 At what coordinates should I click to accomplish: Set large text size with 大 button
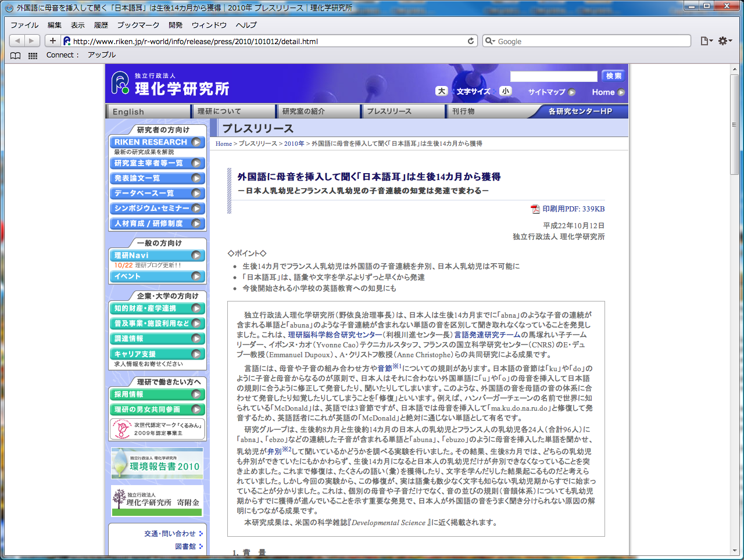pyautogui.click(x=442, y=91)
